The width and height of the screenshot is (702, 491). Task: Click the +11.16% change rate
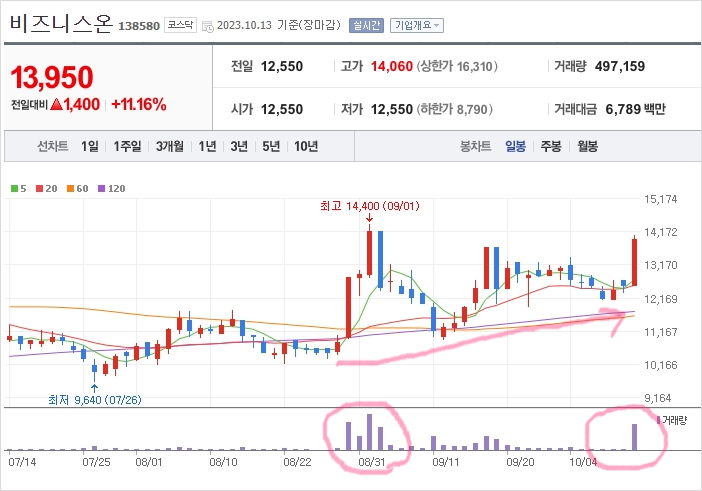(139, 105)
